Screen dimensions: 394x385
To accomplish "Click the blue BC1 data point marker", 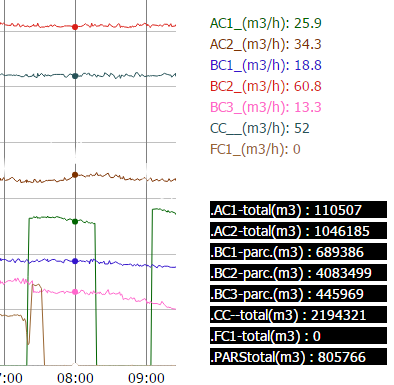I will point(75,261).
